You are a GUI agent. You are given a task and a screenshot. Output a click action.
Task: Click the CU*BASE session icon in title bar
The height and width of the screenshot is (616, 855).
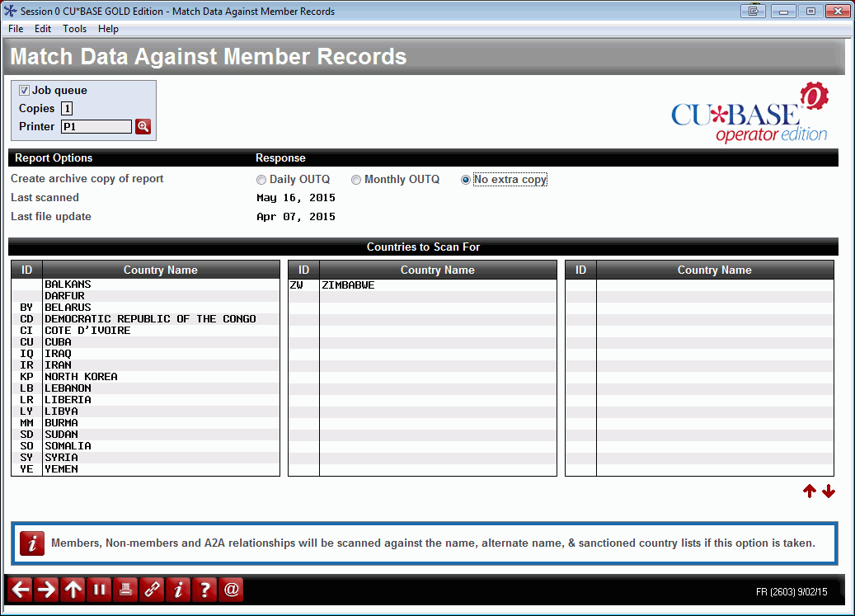pos(10,11)
